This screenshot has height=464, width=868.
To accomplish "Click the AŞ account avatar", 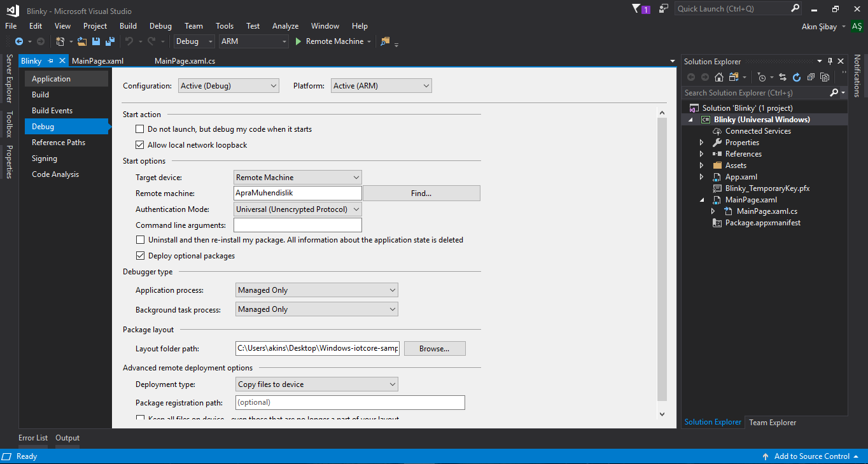I will tap(857, 26).
